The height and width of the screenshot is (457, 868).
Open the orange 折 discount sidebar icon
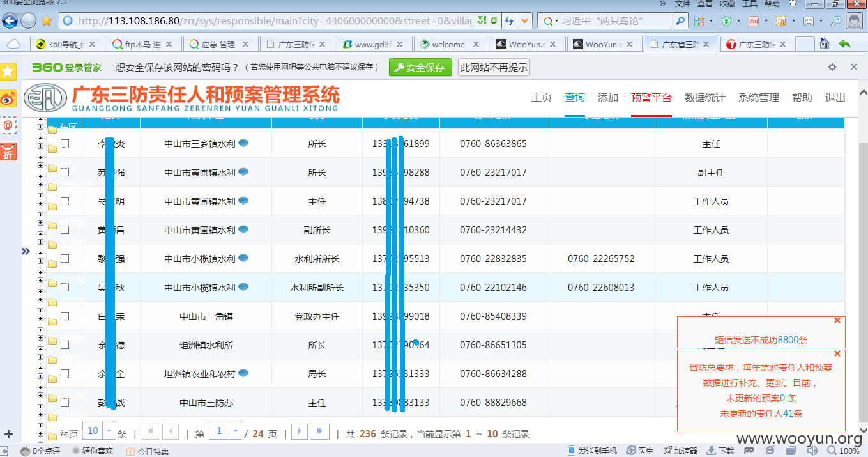coord(8,152)
